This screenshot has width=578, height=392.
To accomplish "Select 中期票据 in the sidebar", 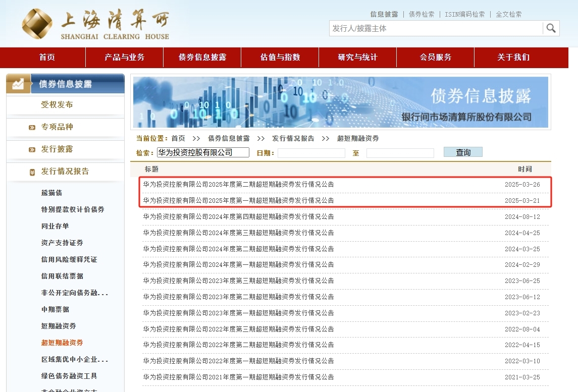I will click(x=55, y=309).
